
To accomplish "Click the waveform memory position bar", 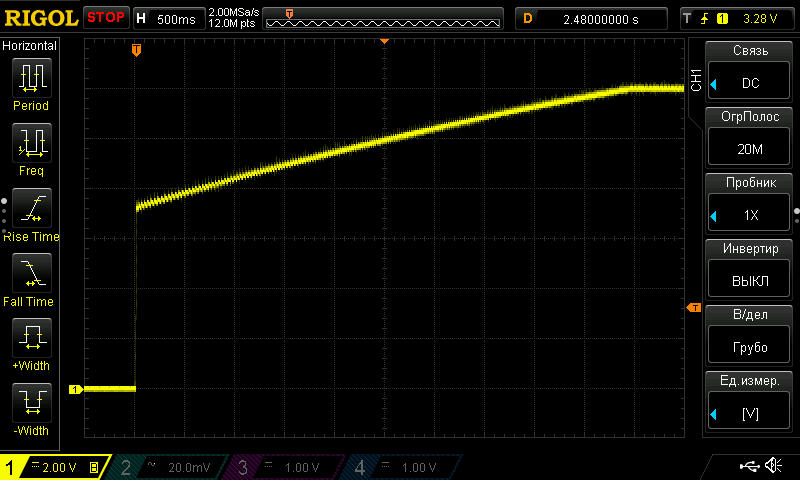I will pos(384,18).
